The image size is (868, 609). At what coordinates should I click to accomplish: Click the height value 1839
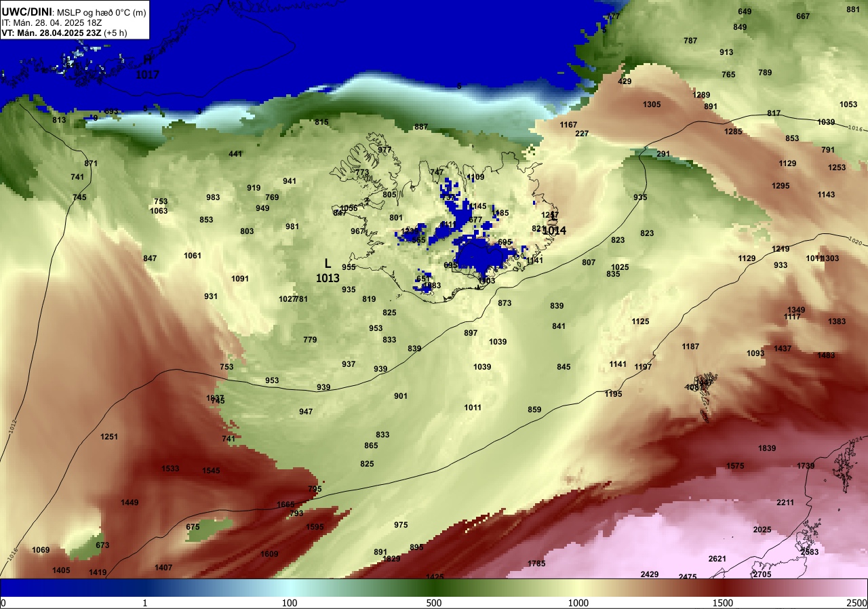(767, 448)
